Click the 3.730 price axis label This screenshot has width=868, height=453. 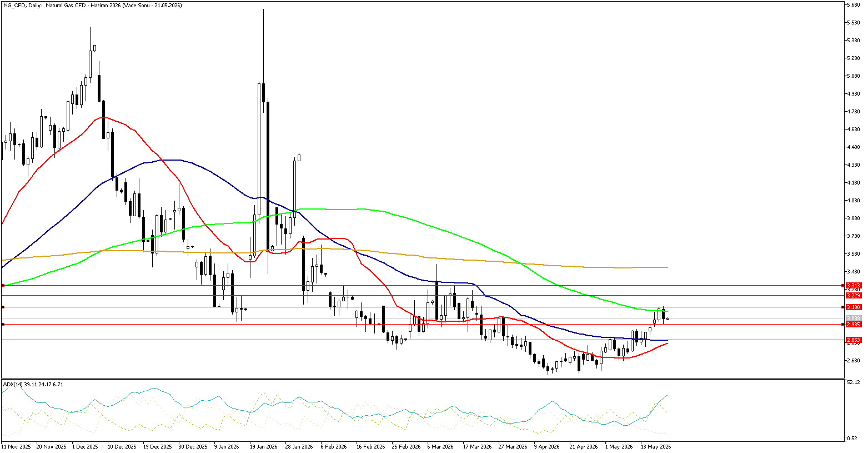854,236
